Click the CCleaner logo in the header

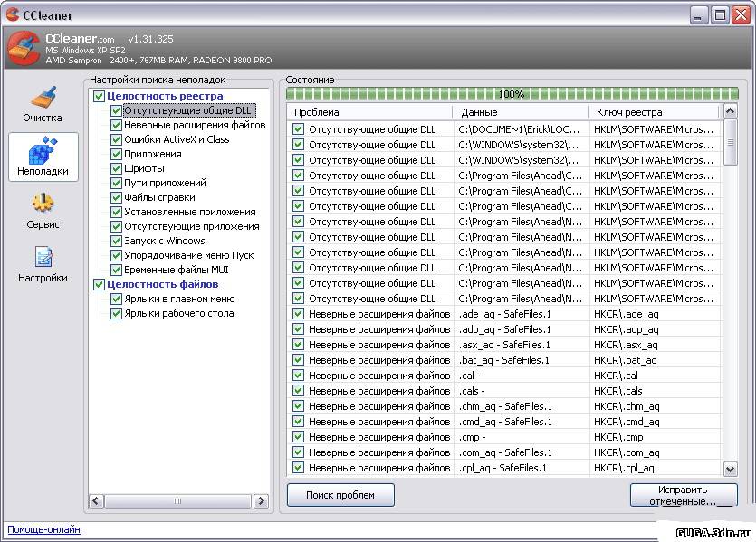[24, 49]
